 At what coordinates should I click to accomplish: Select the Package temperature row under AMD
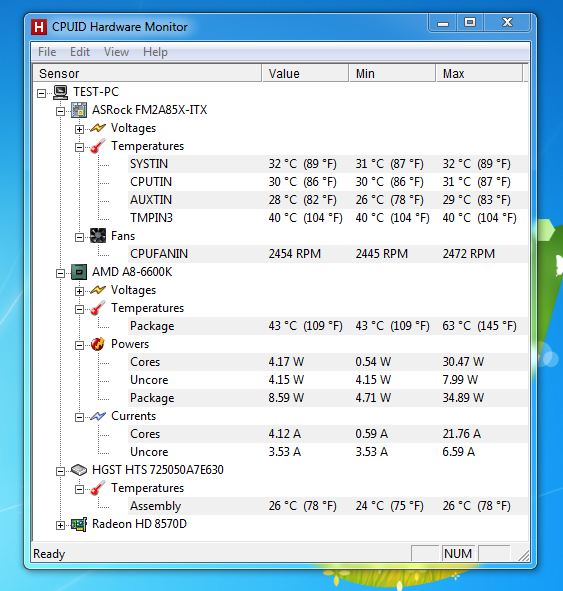click(328, 326)
